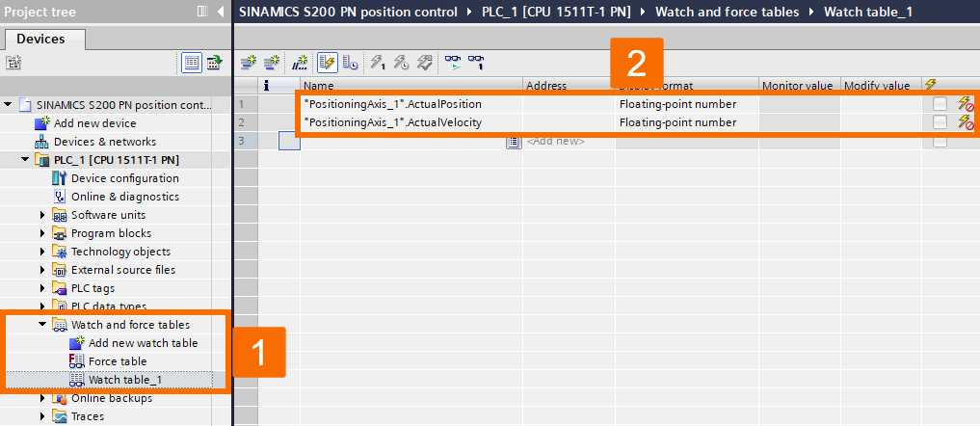The width and height of the screenshot is (980, 426).
Task: Collapse the PLC_1 [CPU 1511T-1 PN] node
Action: [x=26, y=160]
